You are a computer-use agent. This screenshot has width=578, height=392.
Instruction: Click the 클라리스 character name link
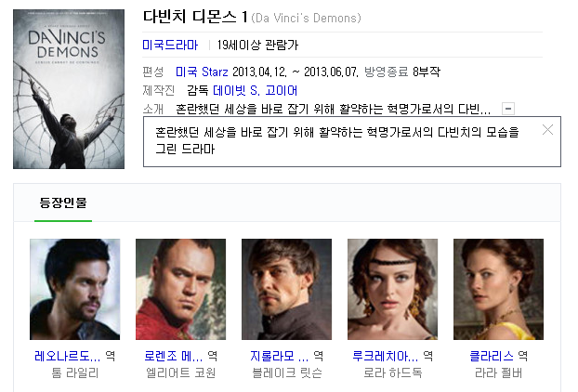click(x=492, y=356)
